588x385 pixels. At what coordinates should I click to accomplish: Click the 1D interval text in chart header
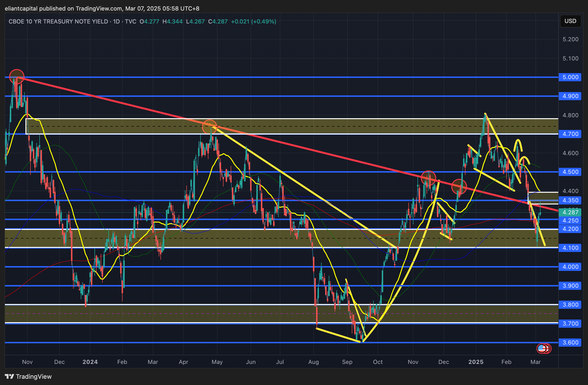click(x=116, y=22)
